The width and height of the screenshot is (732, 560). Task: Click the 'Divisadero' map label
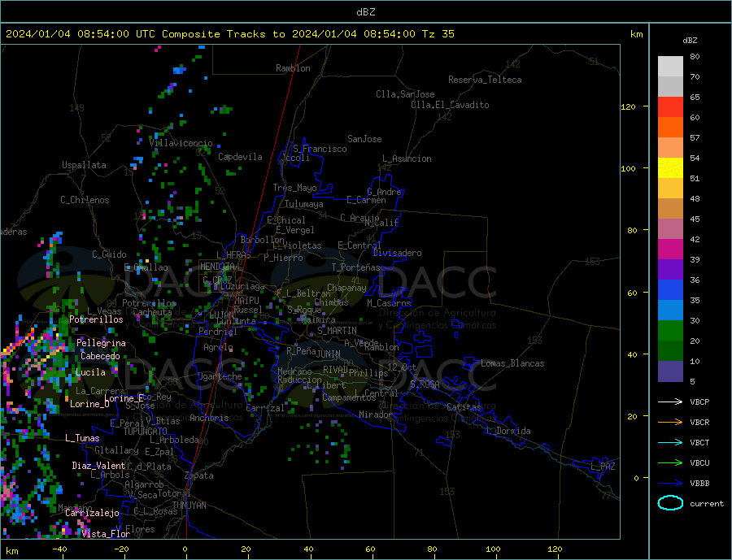397,253
